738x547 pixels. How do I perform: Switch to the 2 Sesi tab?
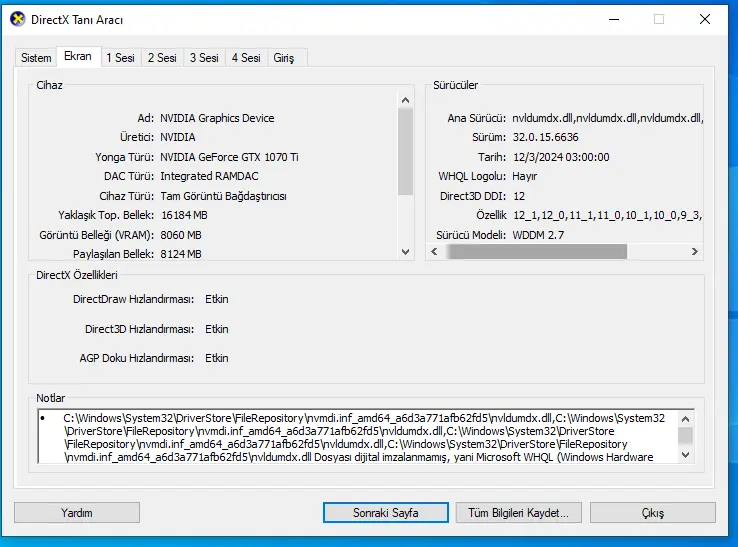[162, 58]
